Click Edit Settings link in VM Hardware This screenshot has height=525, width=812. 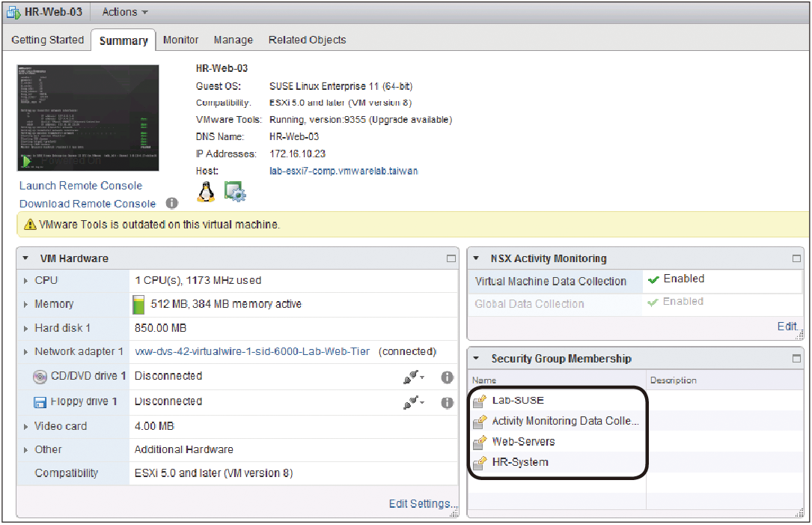coord(423,504)
